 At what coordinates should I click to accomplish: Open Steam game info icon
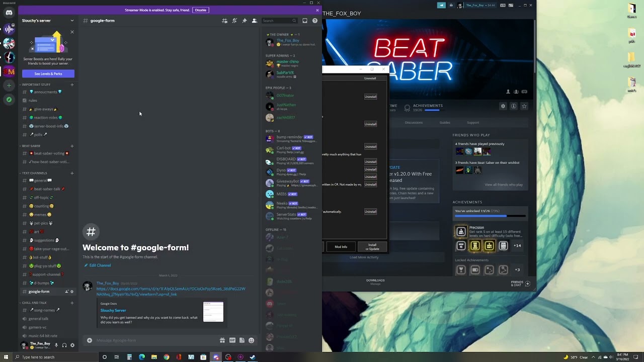pyautogui.click(x=514, y=106)
